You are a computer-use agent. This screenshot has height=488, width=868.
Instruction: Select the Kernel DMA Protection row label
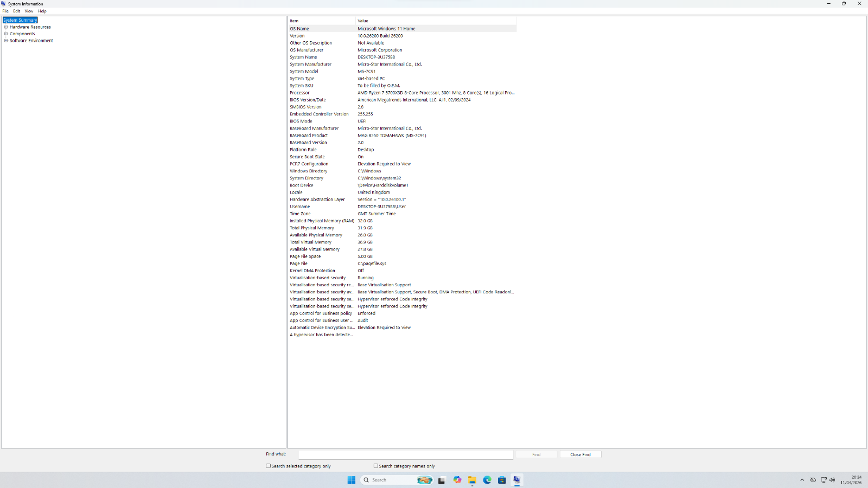(312, 271)
